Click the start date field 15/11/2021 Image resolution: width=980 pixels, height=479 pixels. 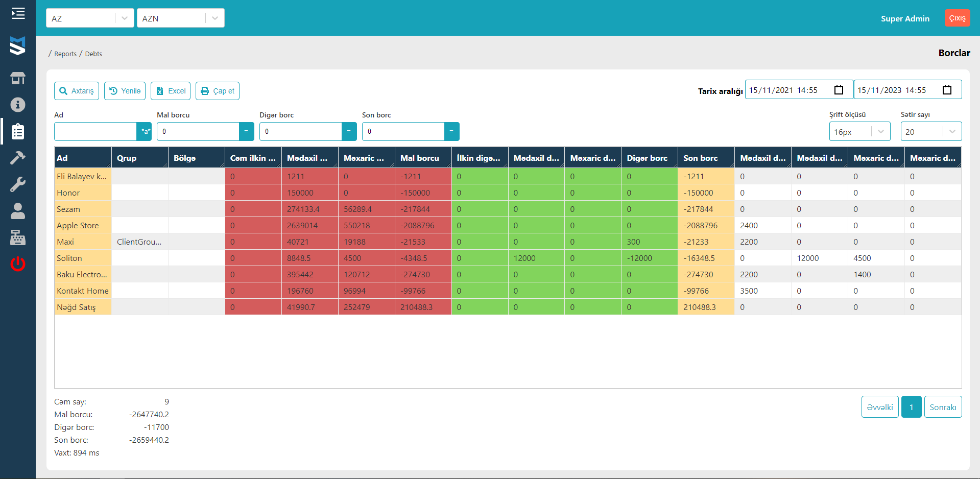pyautogui.click(x=799, y=90)
